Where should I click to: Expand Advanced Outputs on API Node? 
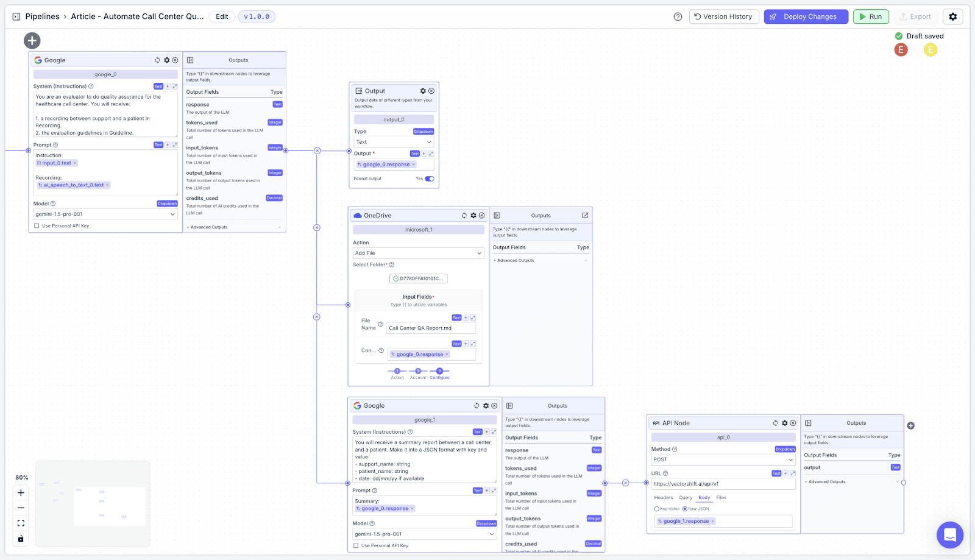point(852,482)
